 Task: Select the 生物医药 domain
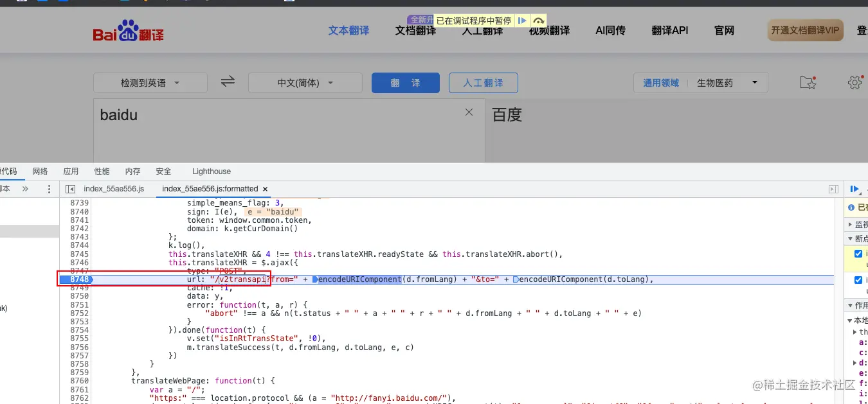pos(714,83)
